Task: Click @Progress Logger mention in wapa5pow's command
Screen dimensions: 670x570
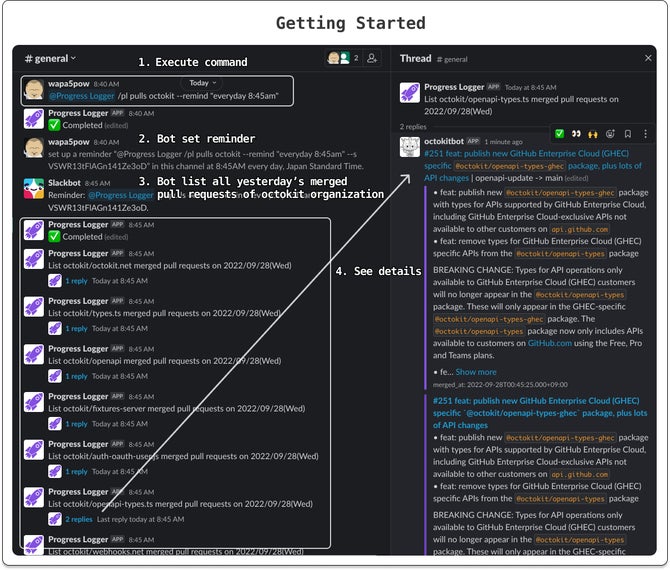Action: (x=82, y=96)
